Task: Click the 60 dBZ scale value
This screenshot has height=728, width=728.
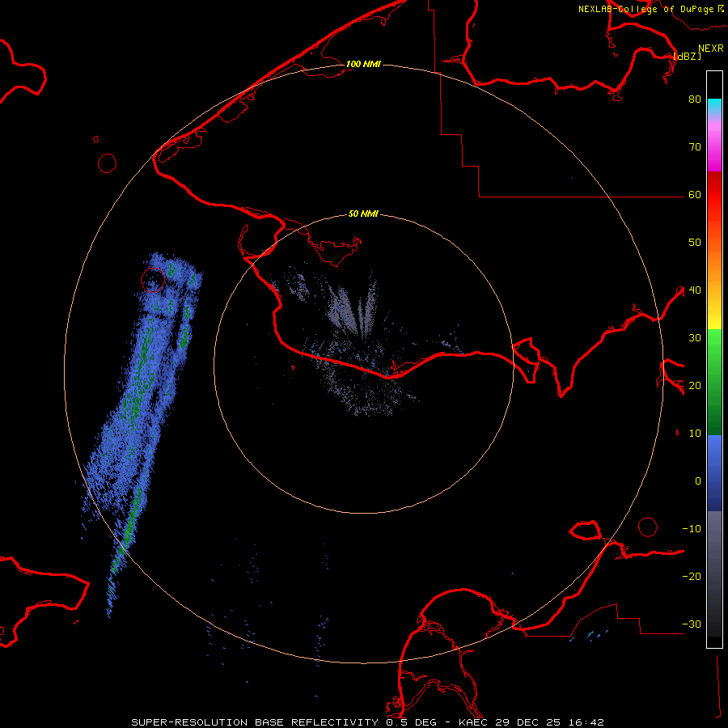Action: (x=695, y=195)
